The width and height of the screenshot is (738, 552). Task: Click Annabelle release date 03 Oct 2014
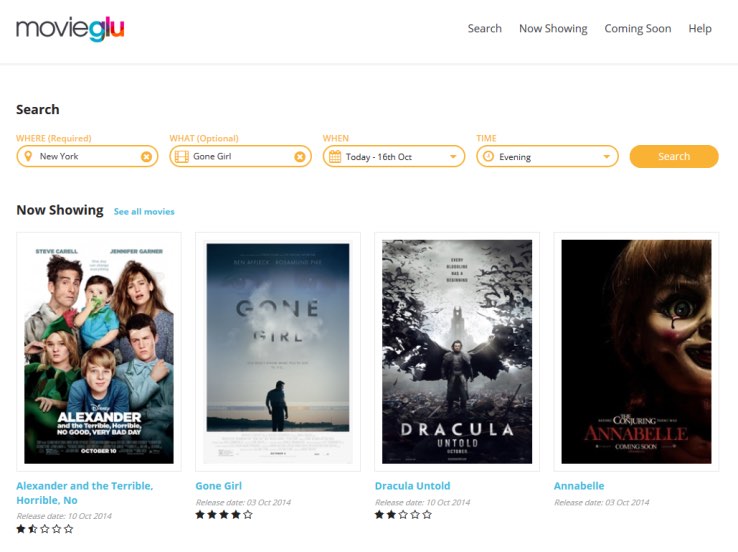point(602,502)
